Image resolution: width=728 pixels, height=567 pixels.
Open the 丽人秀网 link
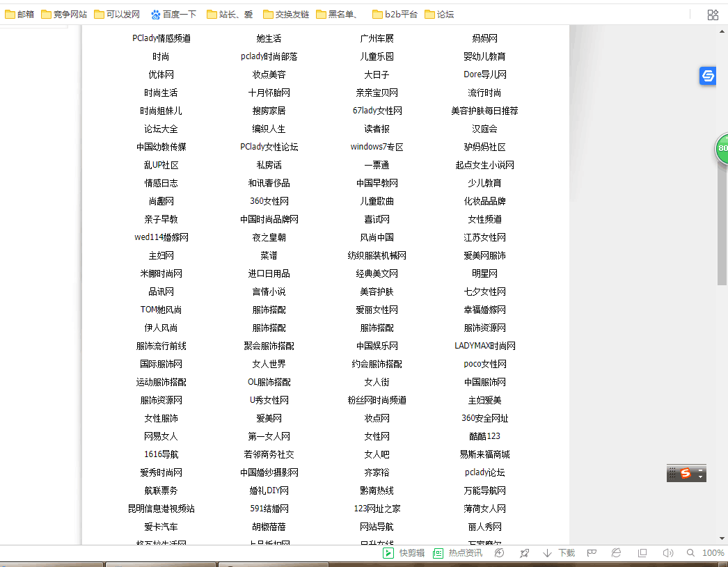(x=484, y=527)
